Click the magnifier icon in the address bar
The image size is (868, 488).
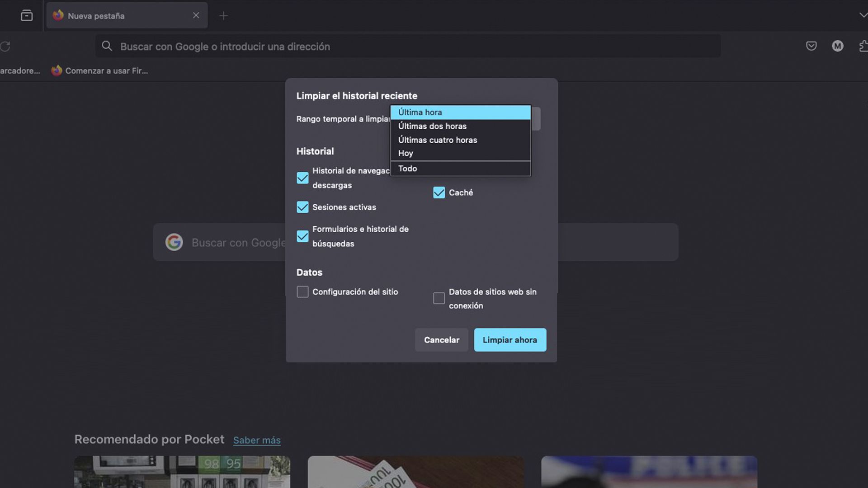pos(107,46)
